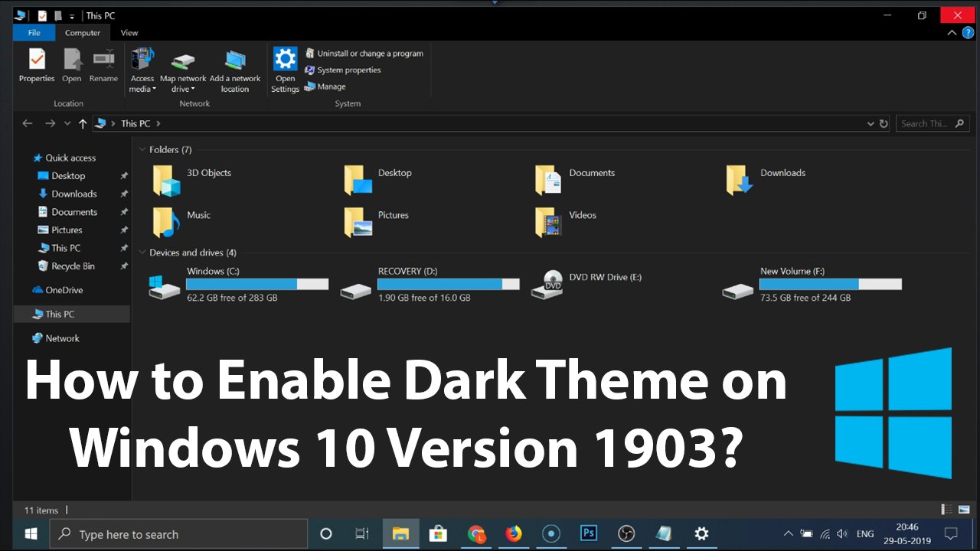Open the recent locations dropdown arrow
Screen dimensions: 980x551
[x=67, y=123]
